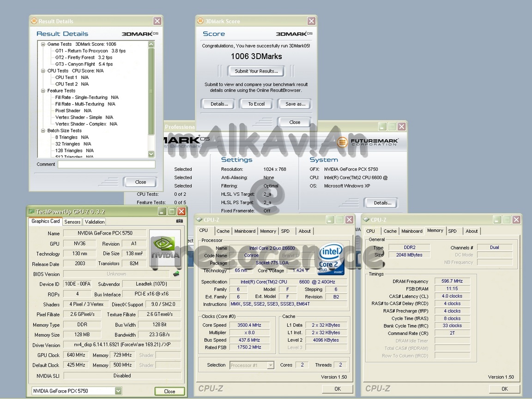Click CPU-Z Memory window title bar icon
This screenshot has width=532, height=399.
(366, 219)
